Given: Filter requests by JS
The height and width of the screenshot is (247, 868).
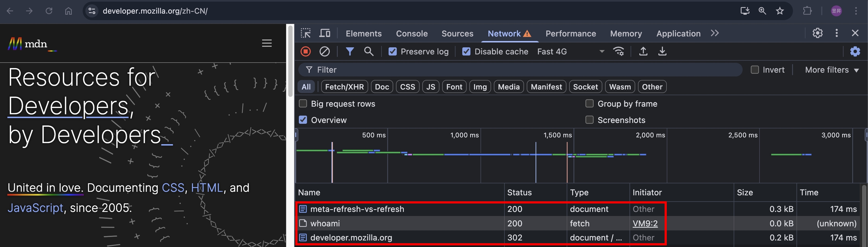Looking at the screenshot, I should (x=431, y=87).
